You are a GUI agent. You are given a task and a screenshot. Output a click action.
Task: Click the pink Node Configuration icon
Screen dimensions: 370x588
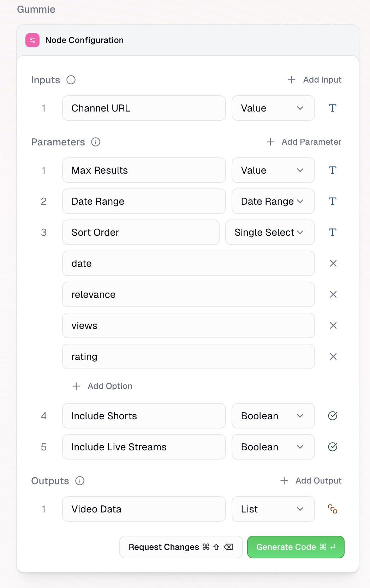32,40
